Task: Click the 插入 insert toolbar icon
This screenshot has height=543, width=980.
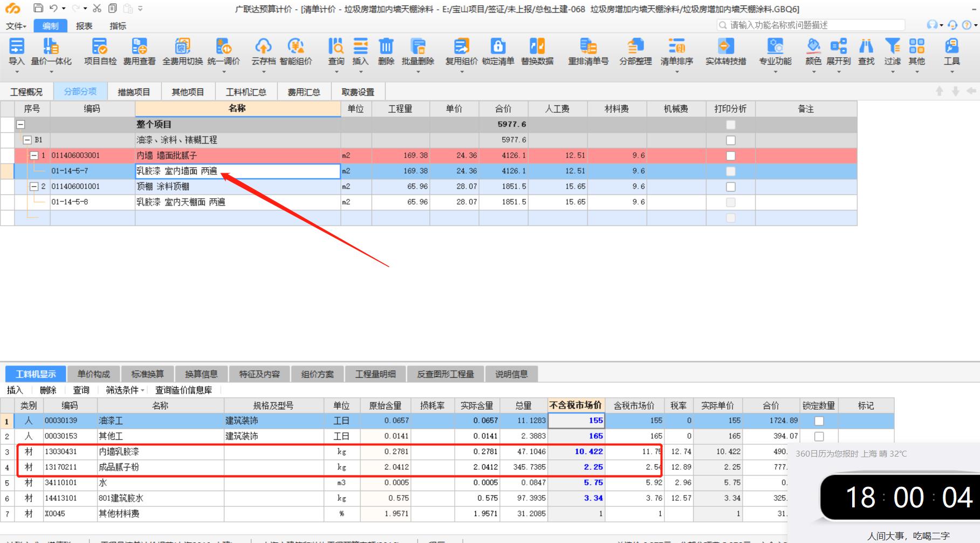Action: coord(360,46)
